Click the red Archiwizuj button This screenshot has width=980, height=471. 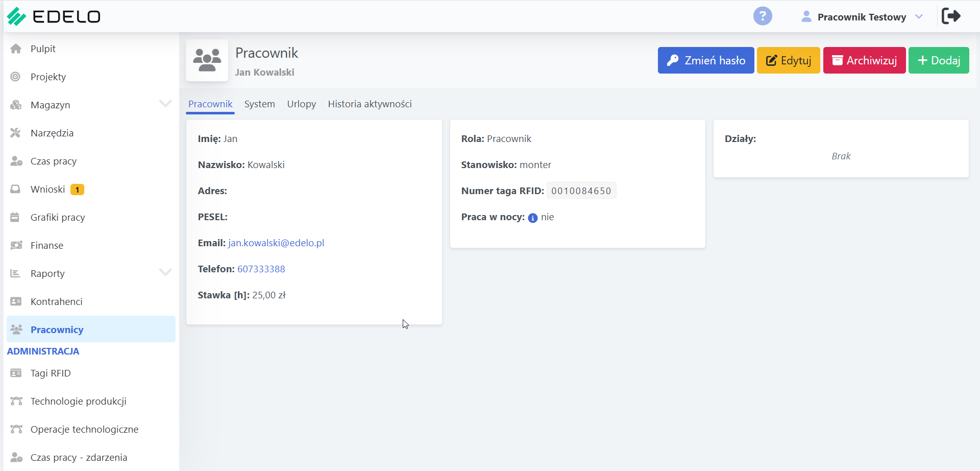[865, 60]
